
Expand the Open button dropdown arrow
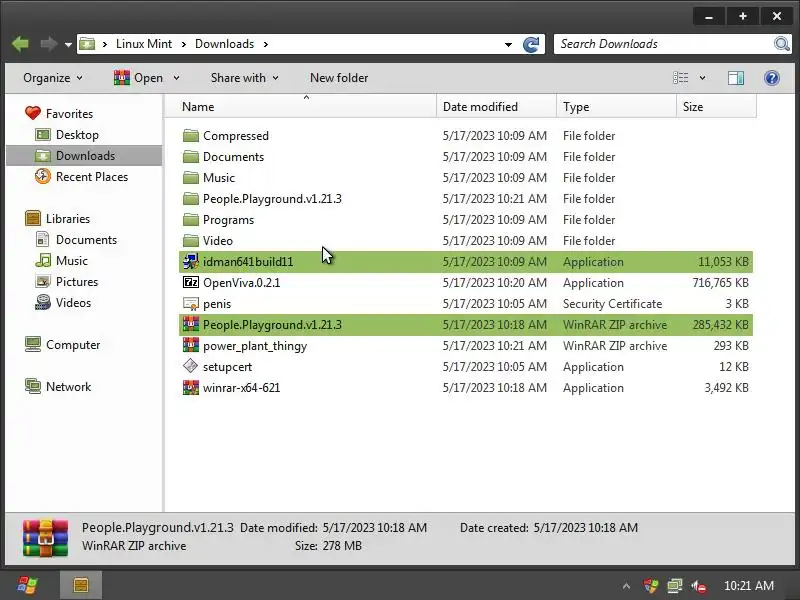pos(176,78)
